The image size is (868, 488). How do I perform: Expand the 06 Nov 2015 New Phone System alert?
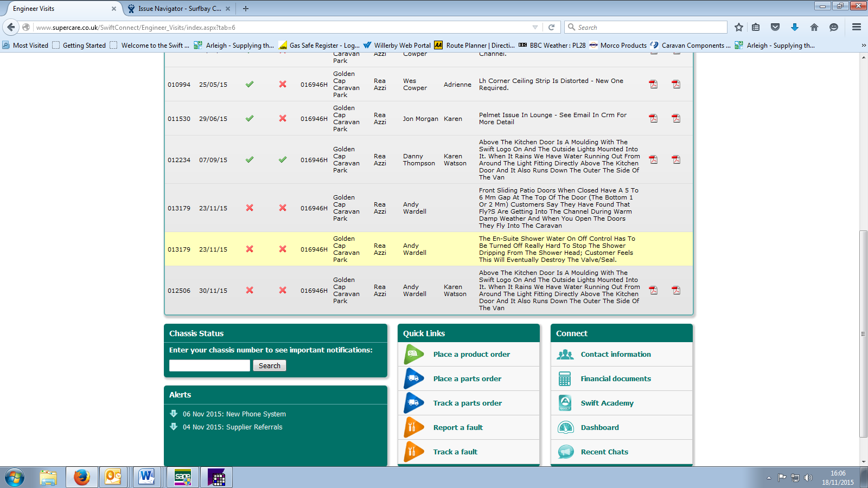[174, 414]
